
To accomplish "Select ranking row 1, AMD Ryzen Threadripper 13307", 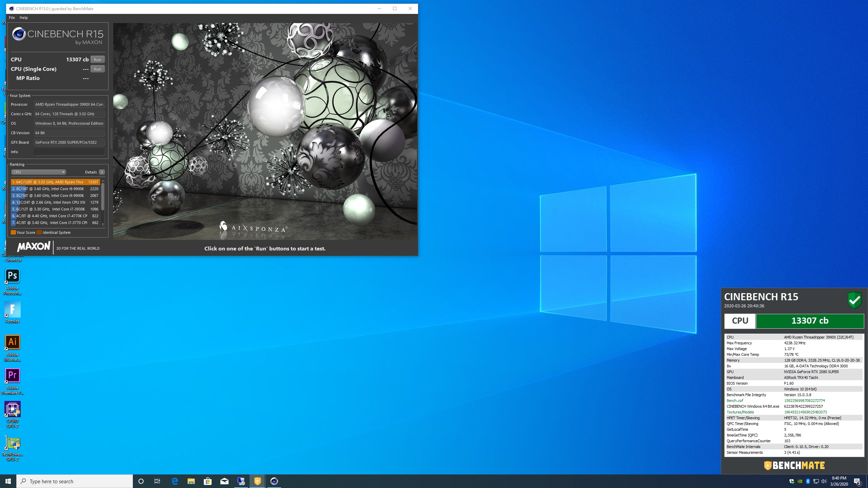I will click(x=55, y=182).
